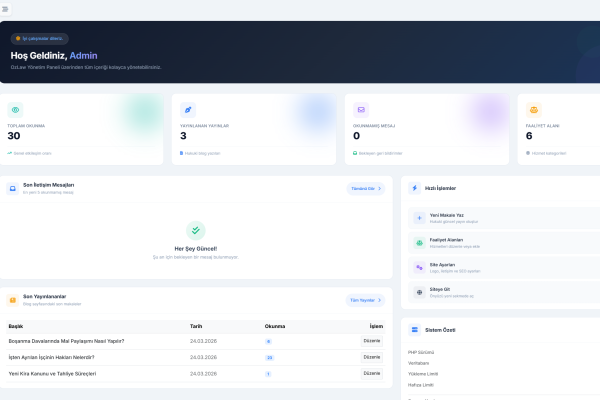Click the lightning icon beside Hızlı İşlemler

point(415,187)
